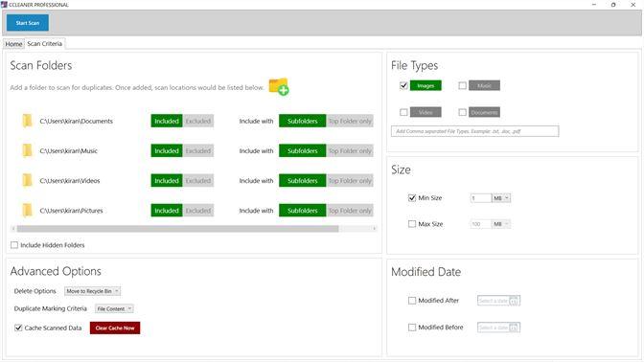Set Music folder to Excluded
This screenshot has width=644, height=362.
[198, 150]
